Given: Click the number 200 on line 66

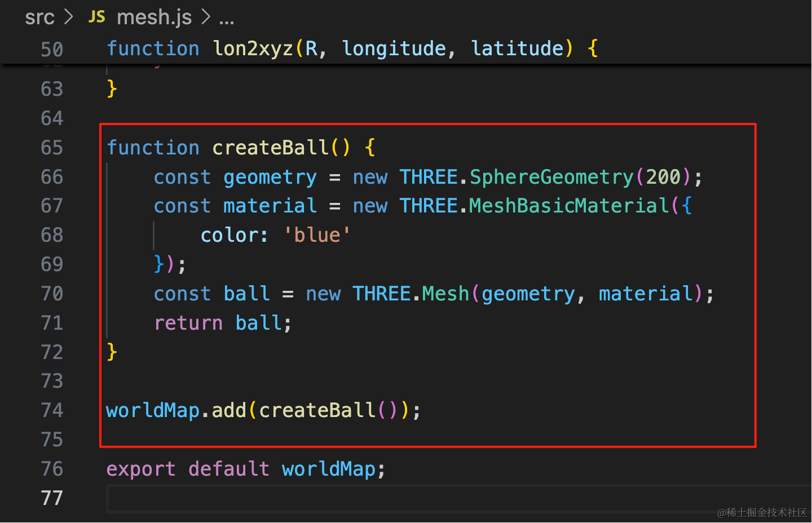Looking at the screenshot, I should [x=663, y=177].
